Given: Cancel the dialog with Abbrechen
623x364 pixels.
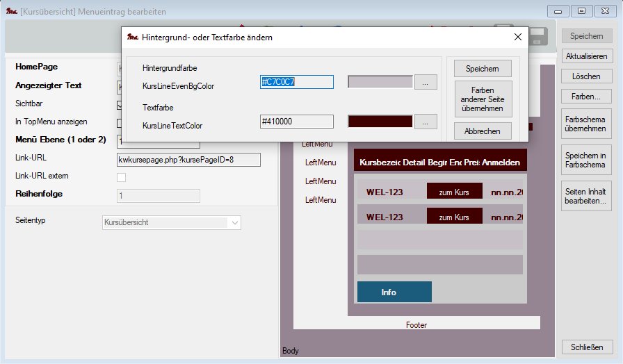Looking at the screenshot, I should pos(482,131).
